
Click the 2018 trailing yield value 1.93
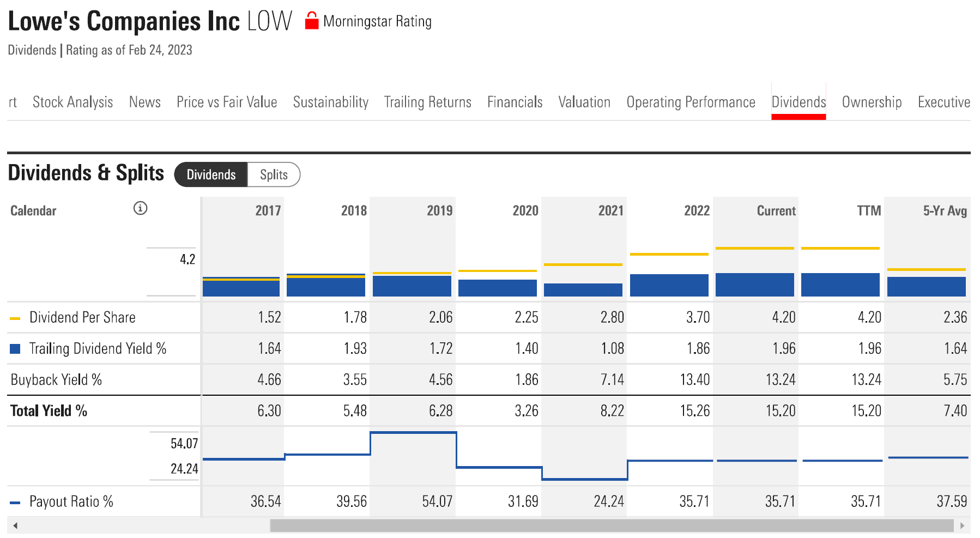coord(355,349)
